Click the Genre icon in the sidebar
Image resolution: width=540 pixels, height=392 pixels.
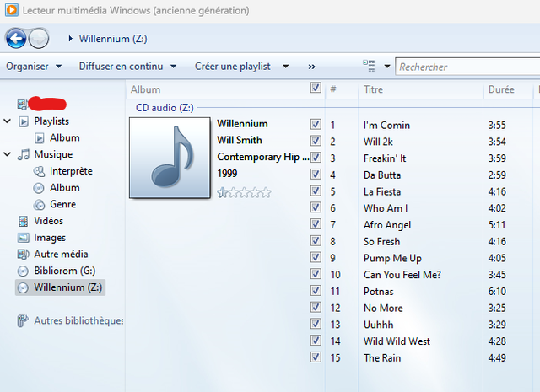40,205
